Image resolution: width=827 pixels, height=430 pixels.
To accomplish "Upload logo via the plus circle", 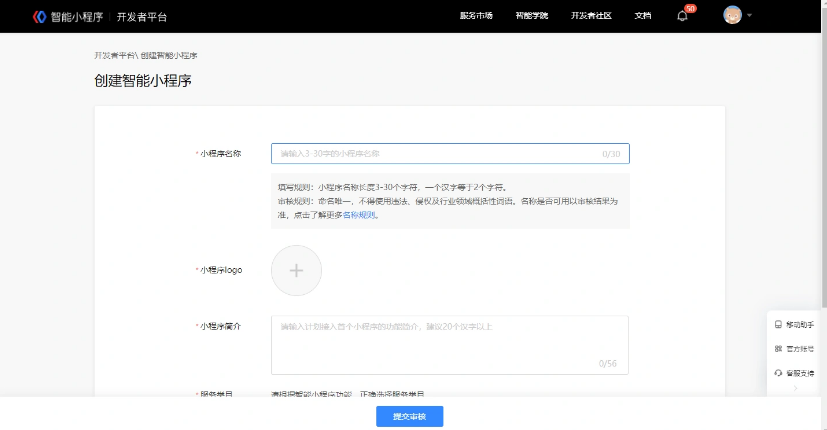I will (x=296, y=270).
